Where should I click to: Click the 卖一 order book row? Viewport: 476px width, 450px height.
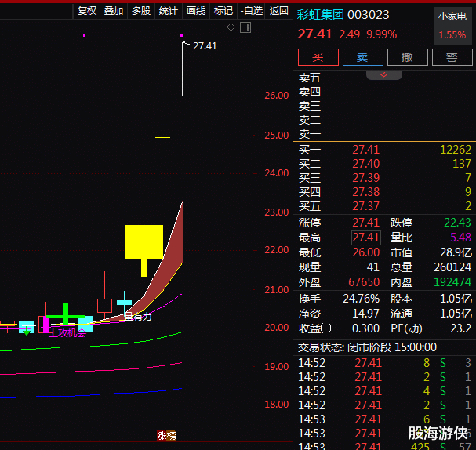[x=384, y=134]
